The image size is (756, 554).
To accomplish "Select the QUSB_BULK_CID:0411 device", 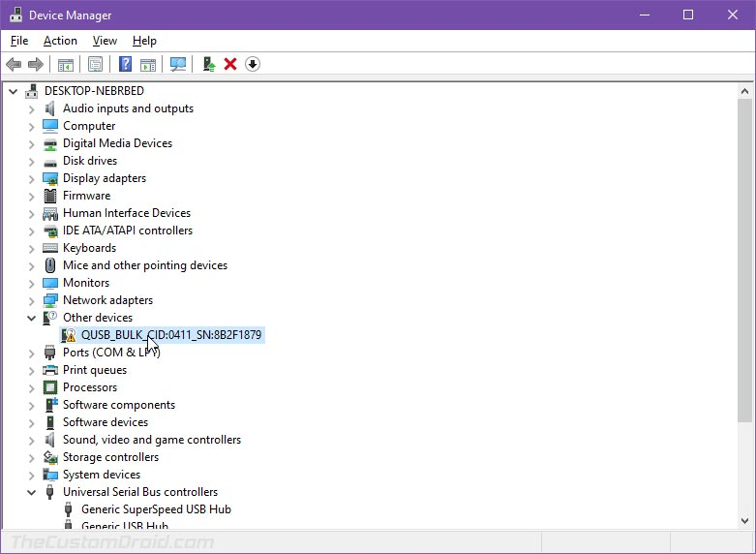I will pyautogui.click(x=170, y=335).
